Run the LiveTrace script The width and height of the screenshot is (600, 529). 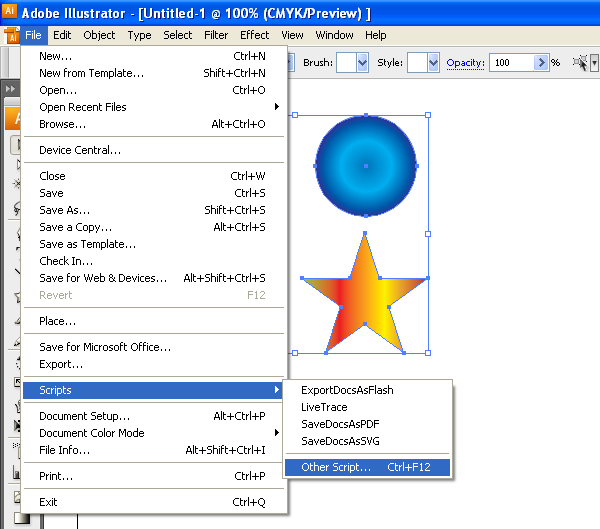(x=367, y=407)
